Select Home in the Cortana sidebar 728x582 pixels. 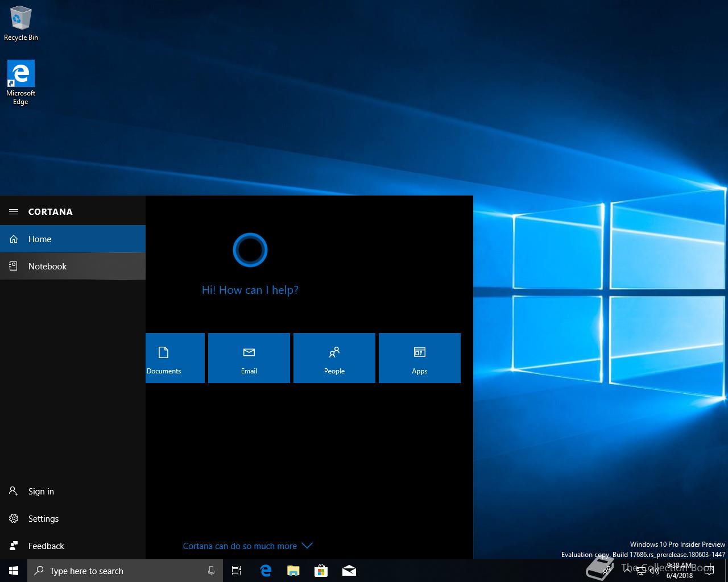[73, 239]
